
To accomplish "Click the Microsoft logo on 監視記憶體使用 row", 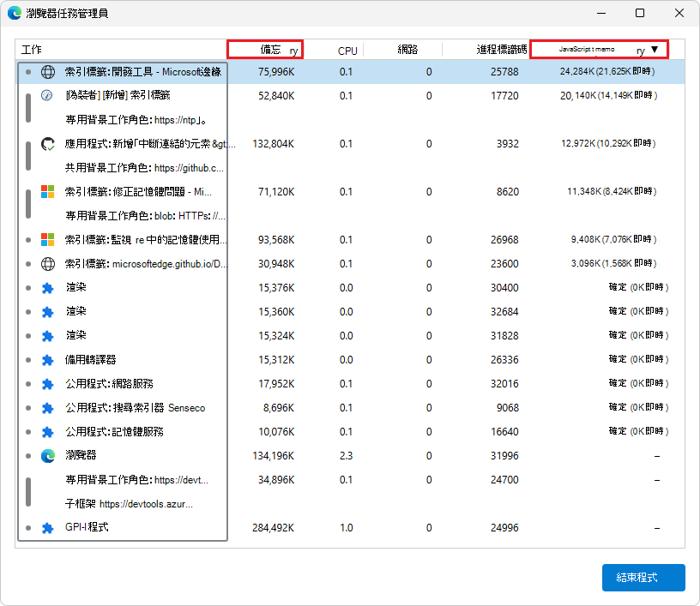I will (48, 240).
